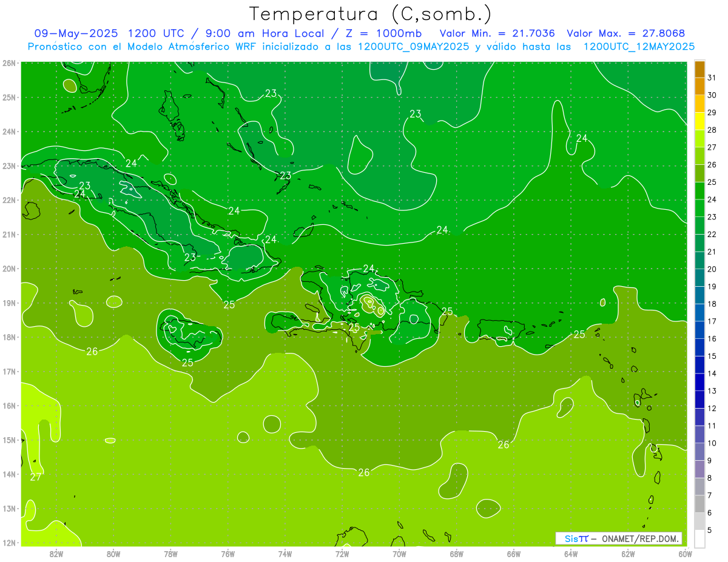Viewport: 728px width, 562px height.
Task: Click the color scale label "31"
Action: coord(712,78)
